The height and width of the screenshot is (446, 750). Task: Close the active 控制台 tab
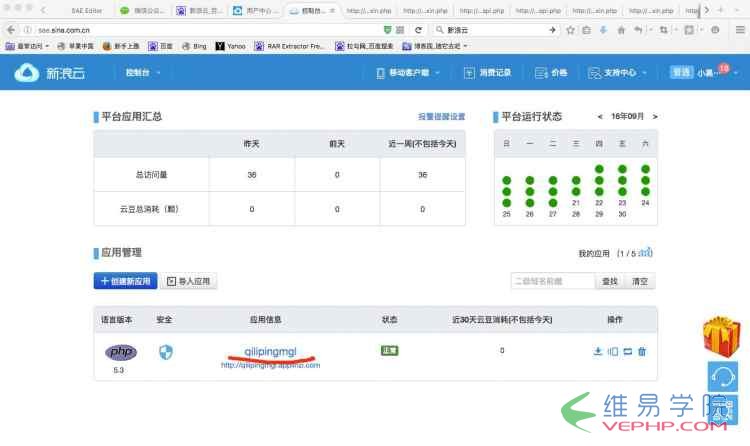(x=332, y=10)
